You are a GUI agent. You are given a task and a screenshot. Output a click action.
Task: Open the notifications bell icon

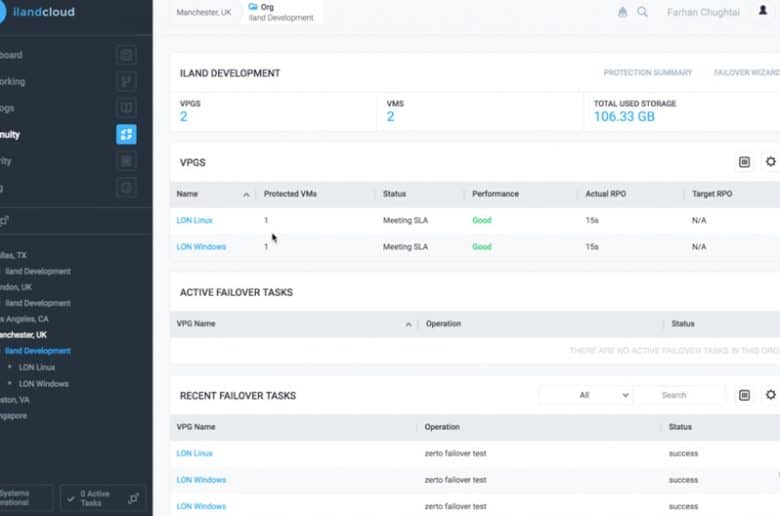(x=622, y=12)
